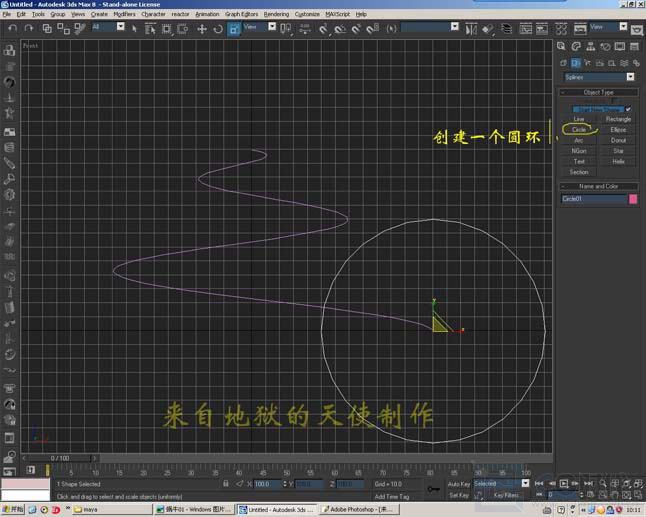
Task: Open the Key Filters button
Action: (506, 495)
